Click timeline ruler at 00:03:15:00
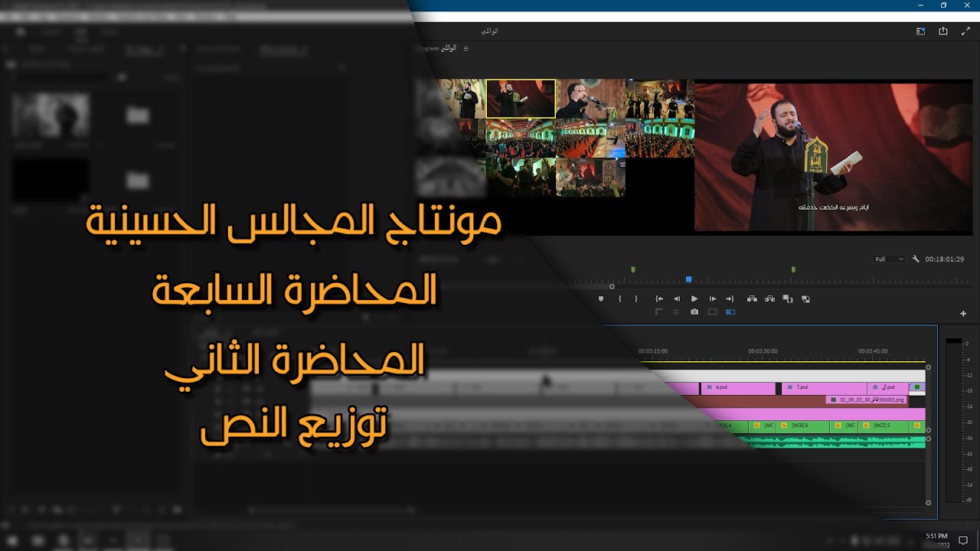The height and width of the screenshot is (551, 980). pyautogui.click(x=653, y=351)
